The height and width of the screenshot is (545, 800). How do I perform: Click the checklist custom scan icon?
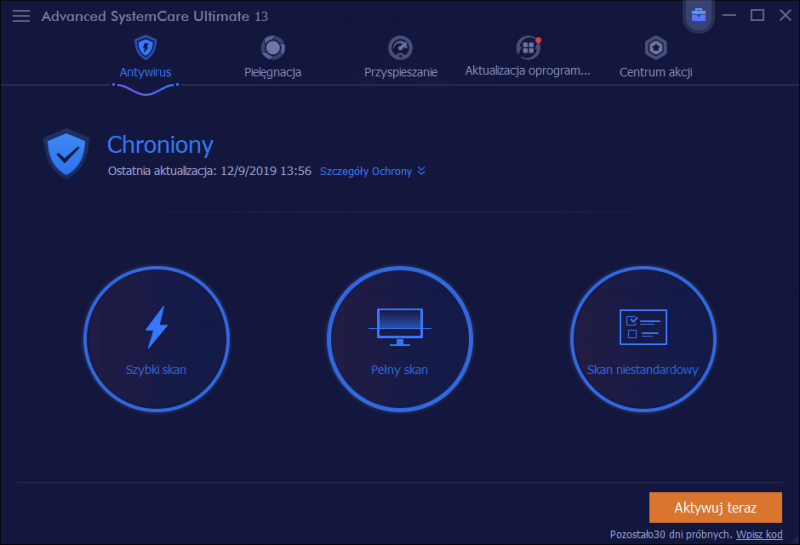pos(643,327)
